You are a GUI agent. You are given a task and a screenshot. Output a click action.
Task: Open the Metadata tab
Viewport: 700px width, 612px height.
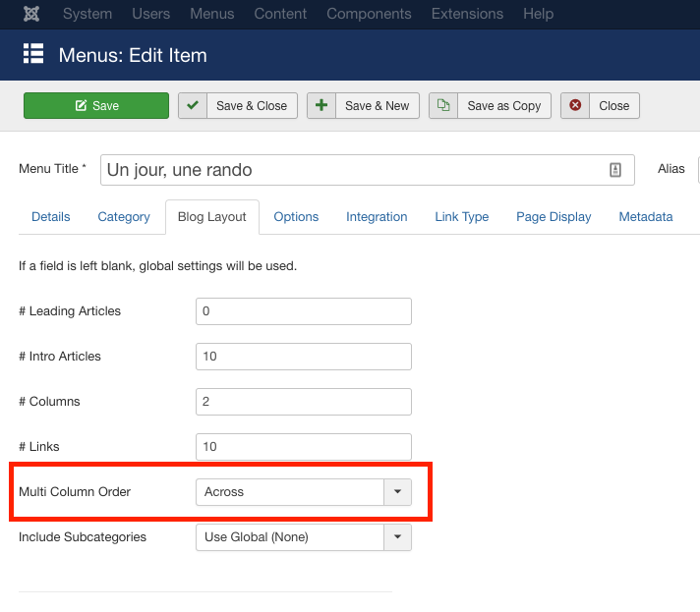coord(646,217)
